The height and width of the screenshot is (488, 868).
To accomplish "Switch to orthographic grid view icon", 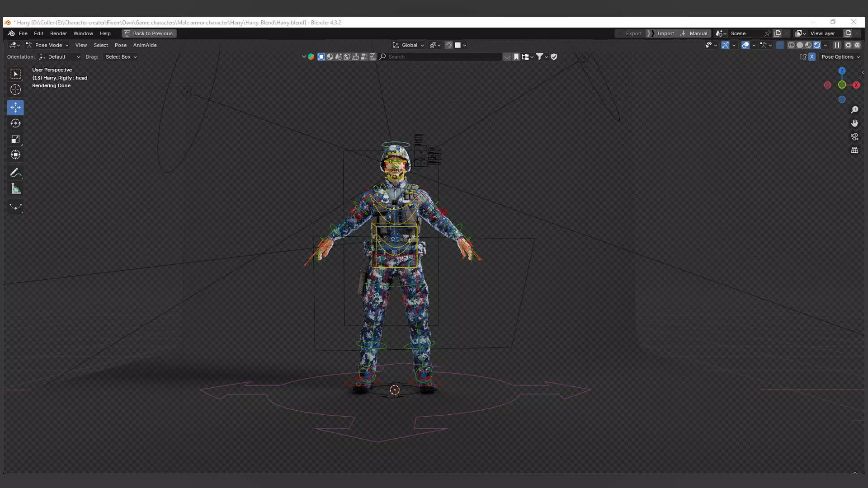I will click(x=854, y=150).
